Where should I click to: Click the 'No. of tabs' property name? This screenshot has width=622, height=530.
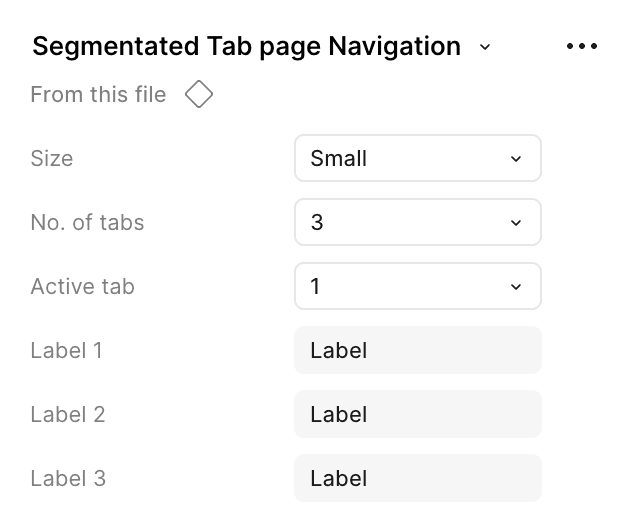[x=87, y=222]
